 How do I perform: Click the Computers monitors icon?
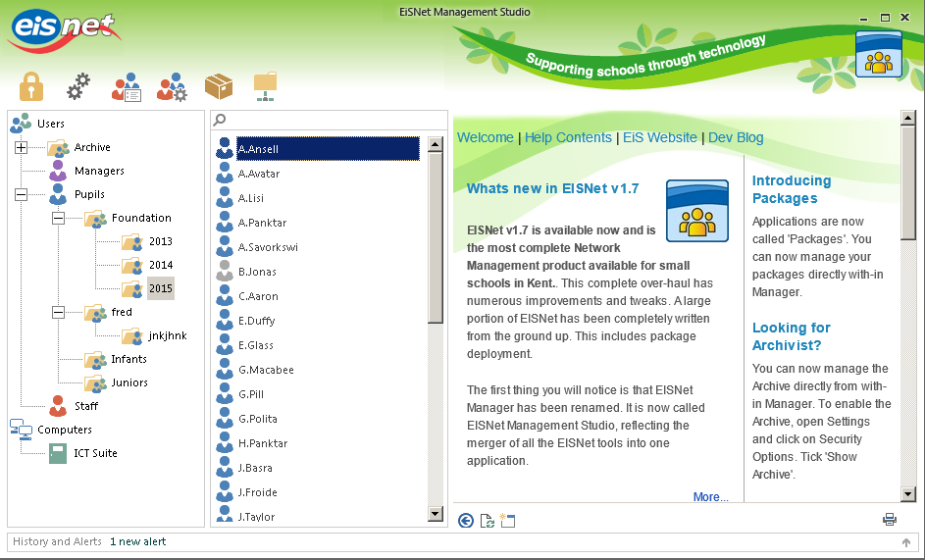click(x=22, y=430)
